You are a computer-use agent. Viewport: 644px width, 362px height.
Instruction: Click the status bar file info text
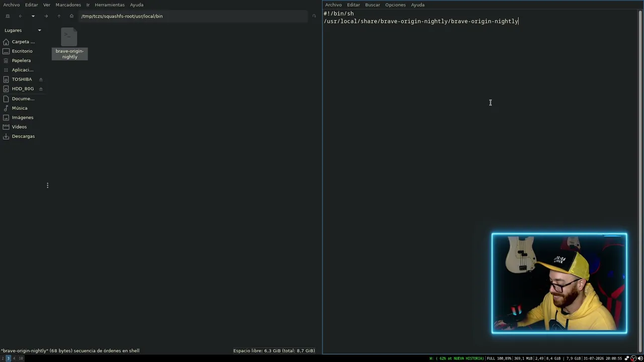point(70,350)
